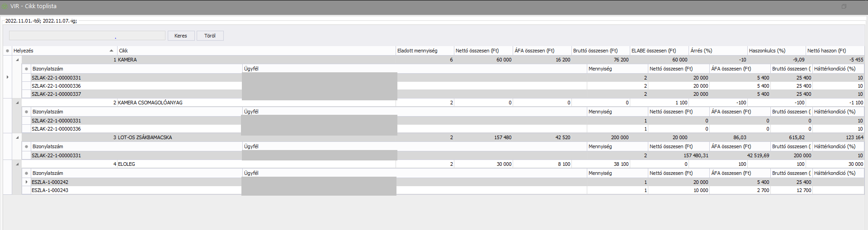The image size is (868, 230).
Task: Select invoice row SZLAK-22-1-00000337
Action: [57, 94]
